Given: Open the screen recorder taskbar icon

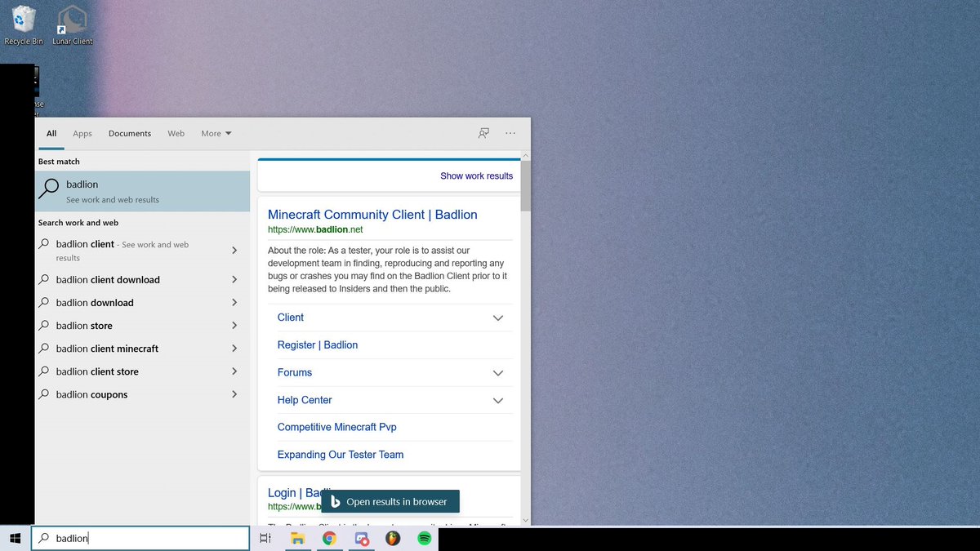Looking at the screenshot, I should coord(362,539).
